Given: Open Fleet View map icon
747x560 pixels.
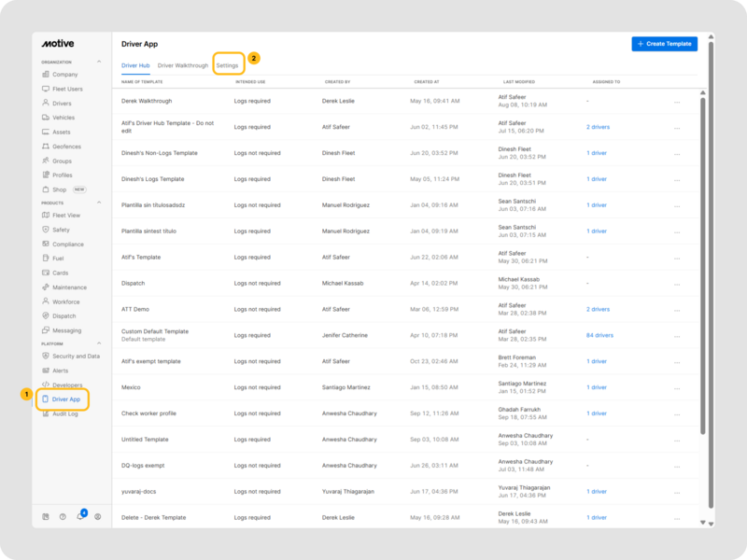Looking at the screenshot, I should click(x=46, y=216).
